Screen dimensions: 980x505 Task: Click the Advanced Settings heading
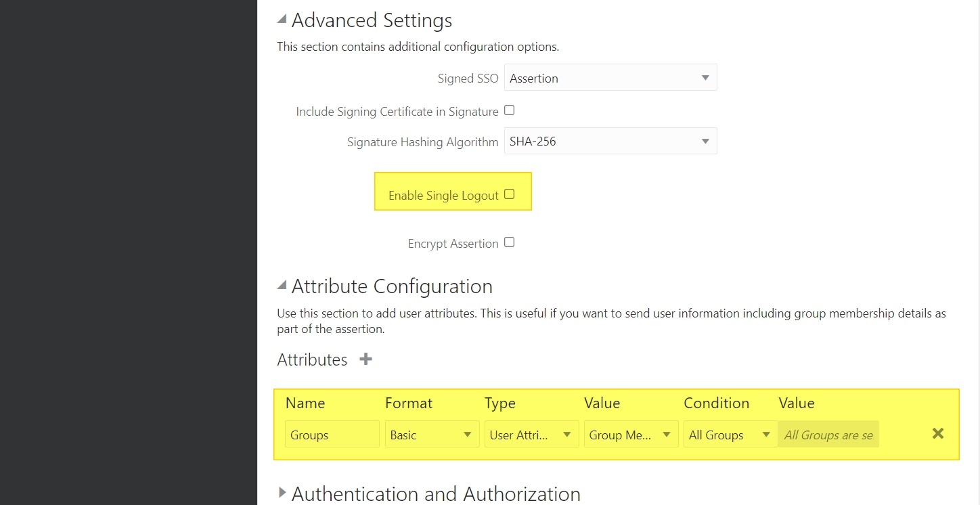pos(372,20)
